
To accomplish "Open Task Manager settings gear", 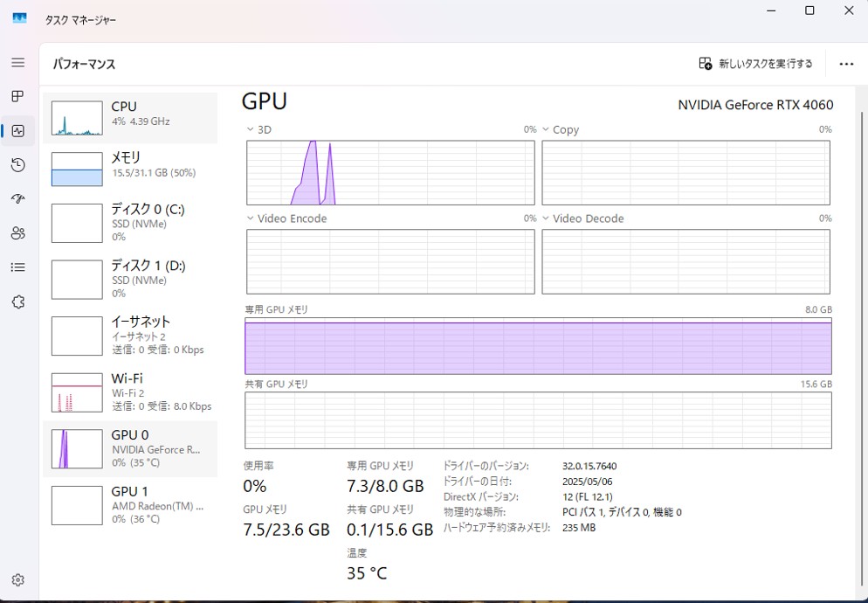I will coord(17,580).
